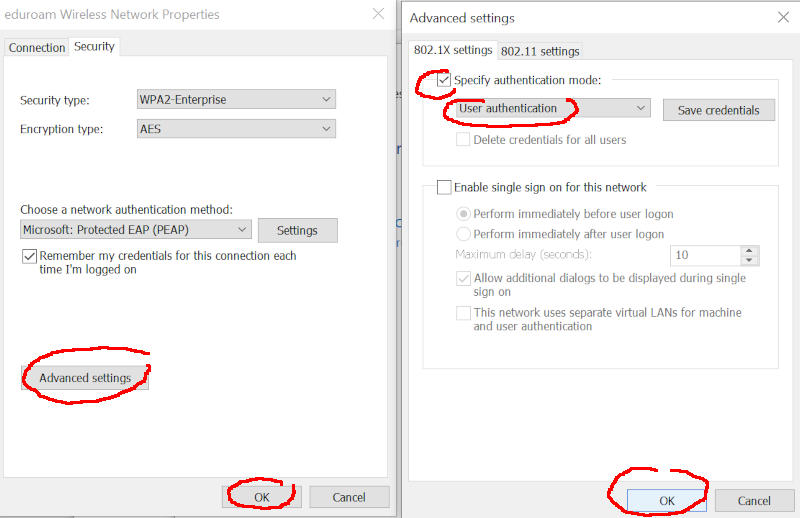This screenshot has height=518, width=800.
Task: Open PEAP Settings button
Action: click(297, 231)
